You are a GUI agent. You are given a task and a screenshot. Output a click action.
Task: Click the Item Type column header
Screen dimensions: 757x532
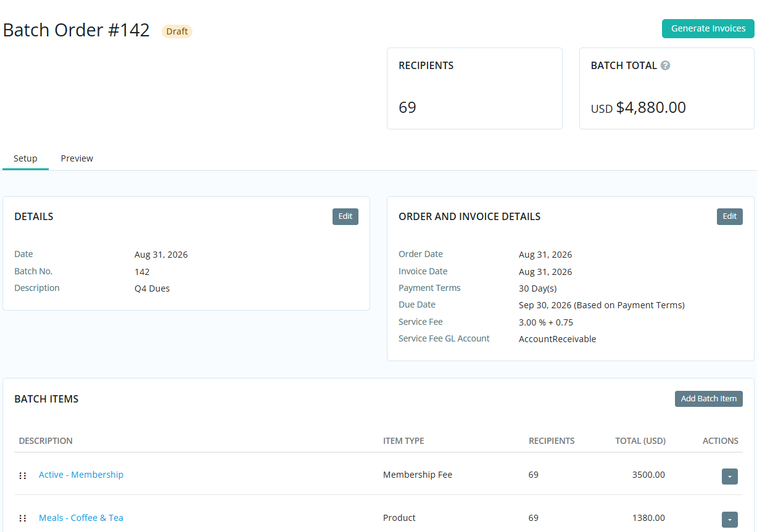point(403,441)
